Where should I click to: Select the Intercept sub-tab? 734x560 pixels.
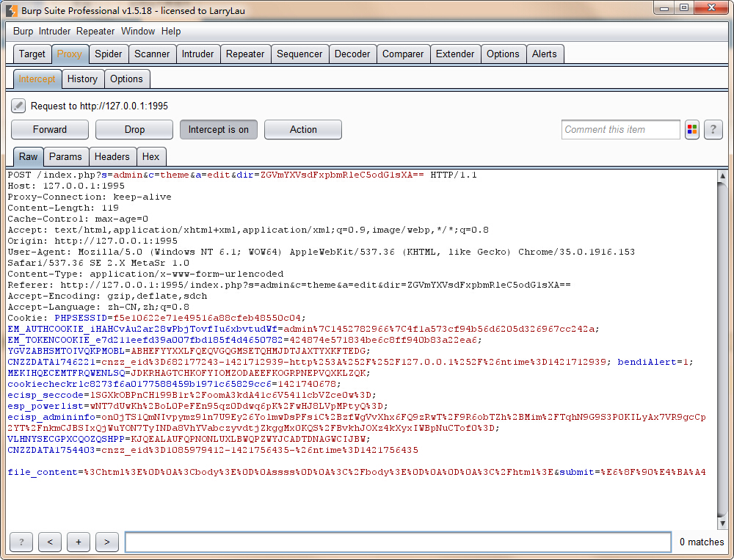[37, 79]
